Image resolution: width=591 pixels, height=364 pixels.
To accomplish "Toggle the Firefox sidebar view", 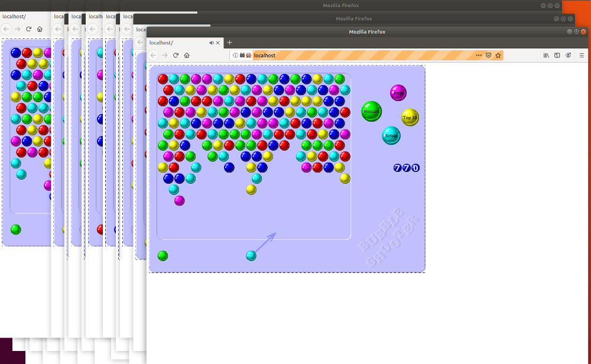I will [557, 55].
